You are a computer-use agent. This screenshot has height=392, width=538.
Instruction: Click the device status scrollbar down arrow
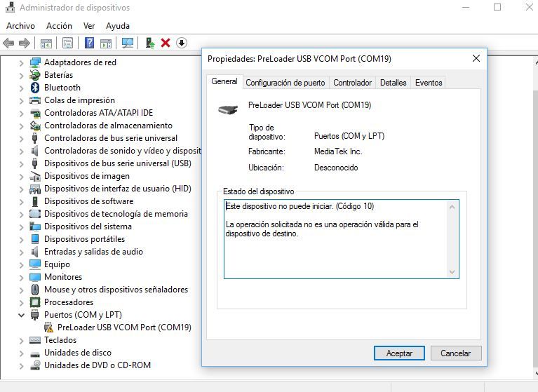[x=452, y=272]
